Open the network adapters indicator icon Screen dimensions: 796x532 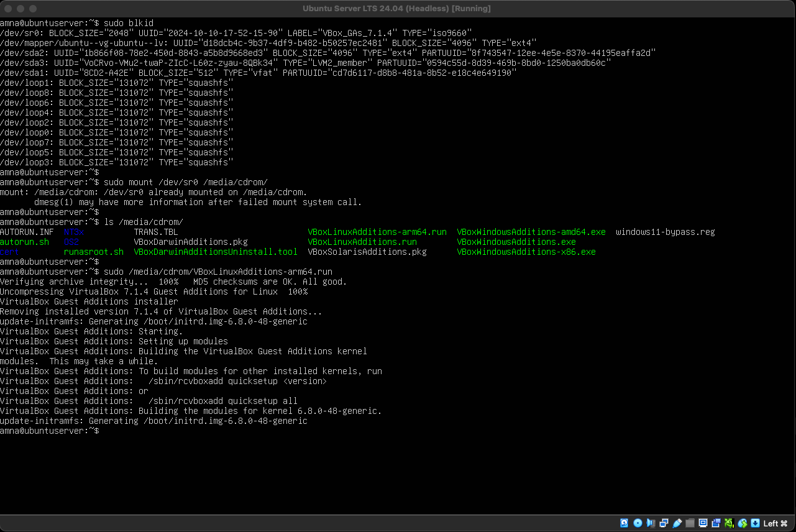pyautogui.click(x=664, y=523)
